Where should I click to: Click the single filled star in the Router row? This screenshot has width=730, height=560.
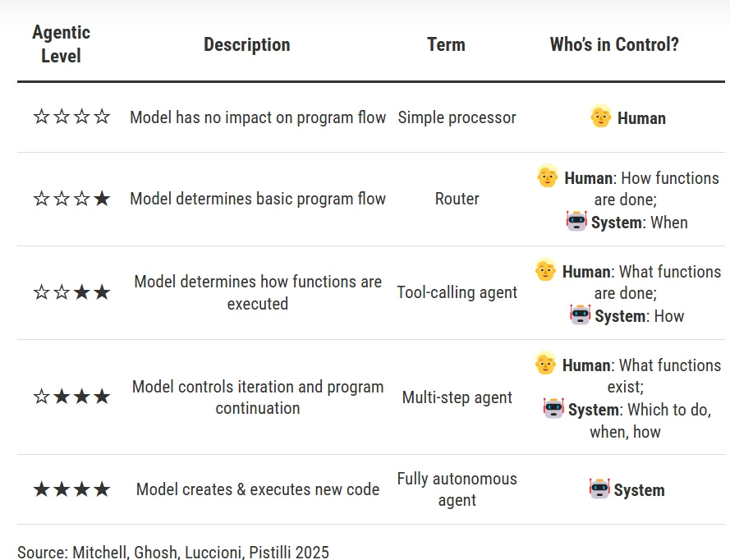[x=102, y=199]
